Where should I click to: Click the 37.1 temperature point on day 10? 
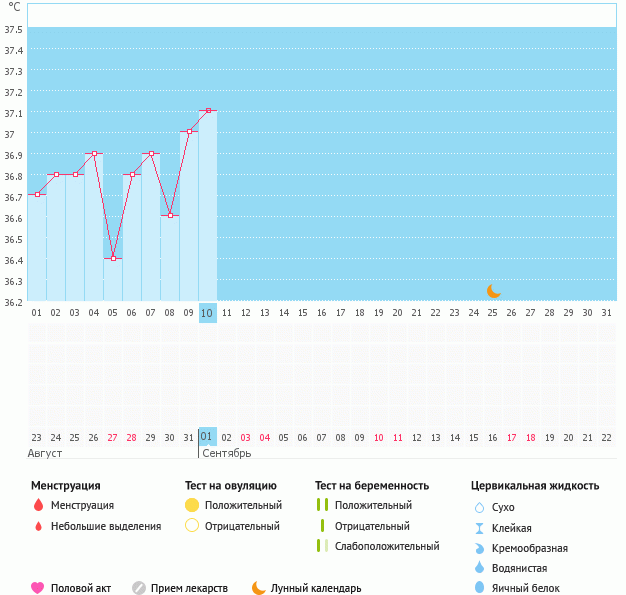[207, 110]
